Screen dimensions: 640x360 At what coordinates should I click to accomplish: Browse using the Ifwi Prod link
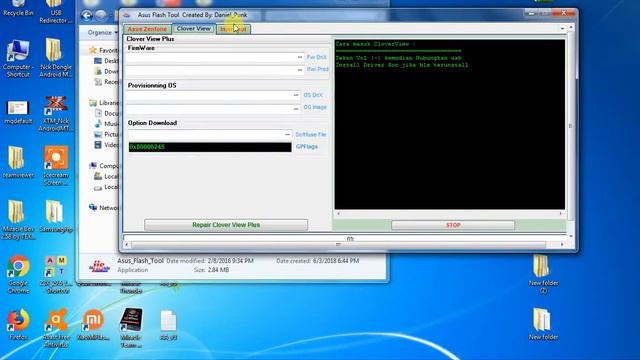(318, 69)
